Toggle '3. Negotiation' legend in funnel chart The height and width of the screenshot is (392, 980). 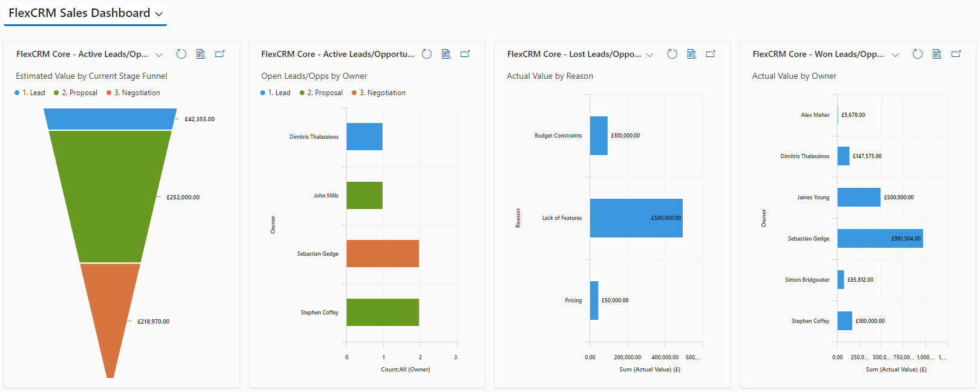133,93
